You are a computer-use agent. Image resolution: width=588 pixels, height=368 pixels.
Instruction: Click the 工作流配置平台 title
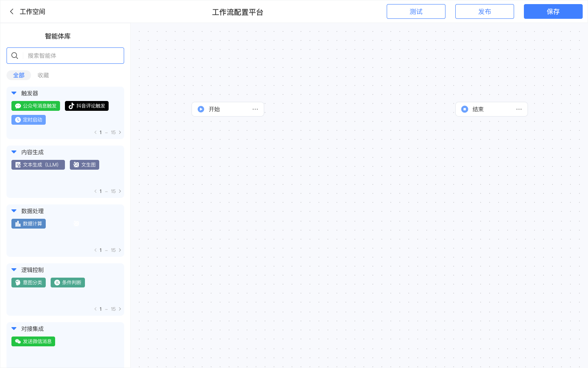coord(238,12)
